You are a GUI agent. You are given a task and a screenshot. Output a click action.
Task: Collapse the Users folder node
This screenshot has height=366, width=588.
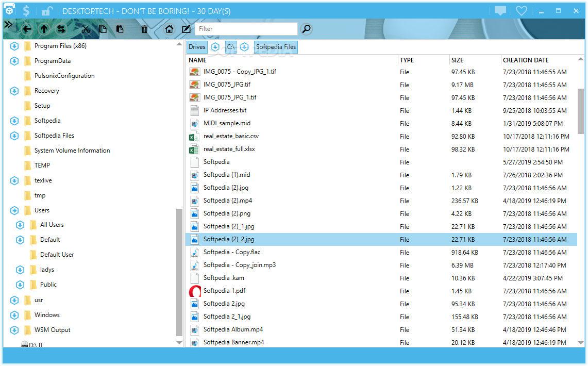click(14, 211)
